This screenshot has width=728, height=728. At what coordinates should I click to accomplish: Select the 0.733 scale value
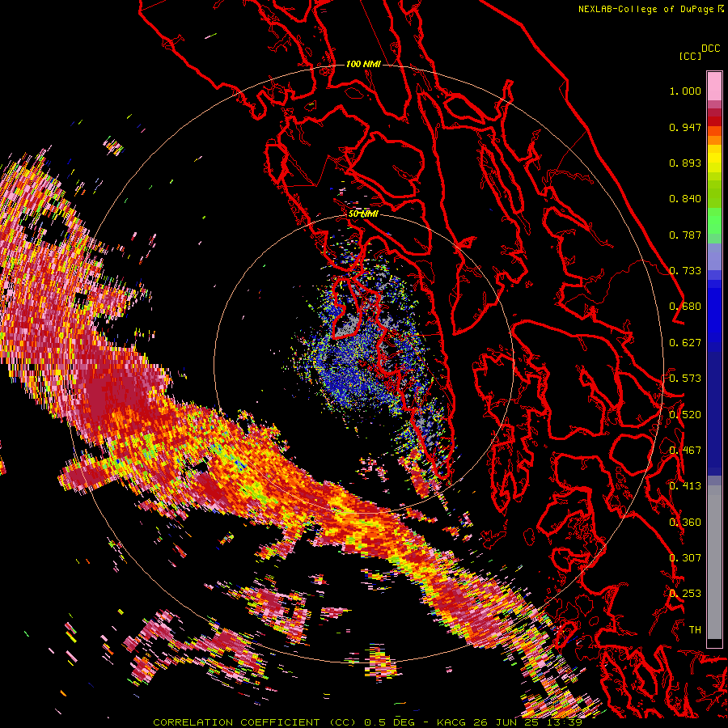coord(685,271)
